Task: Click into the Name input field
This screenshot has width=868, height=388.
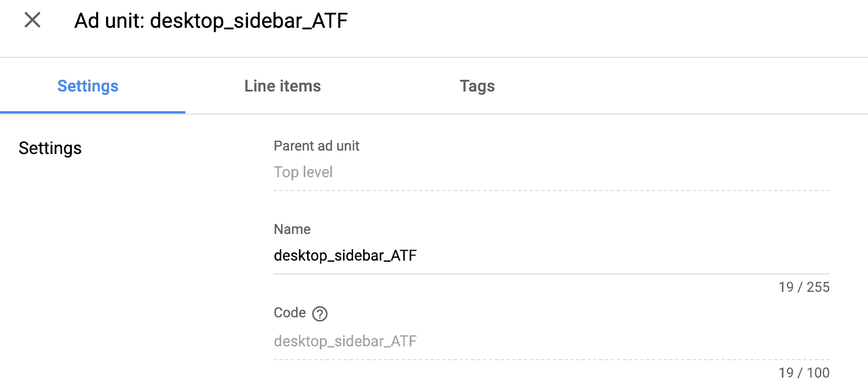Action: (551, 255)
